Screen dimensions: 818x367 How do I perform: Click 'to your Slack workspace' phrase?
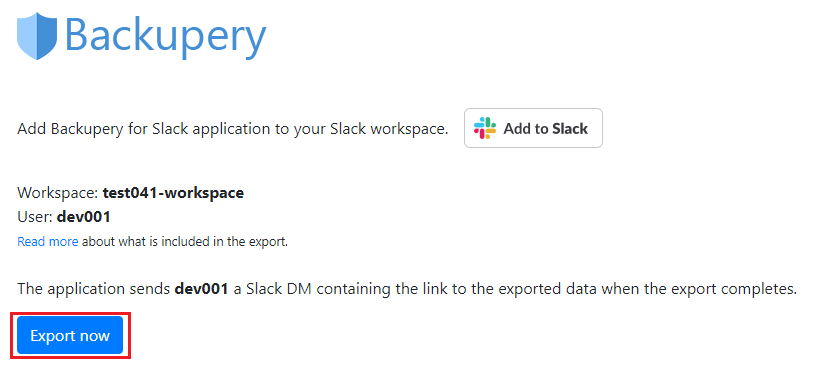pos(362,129)
